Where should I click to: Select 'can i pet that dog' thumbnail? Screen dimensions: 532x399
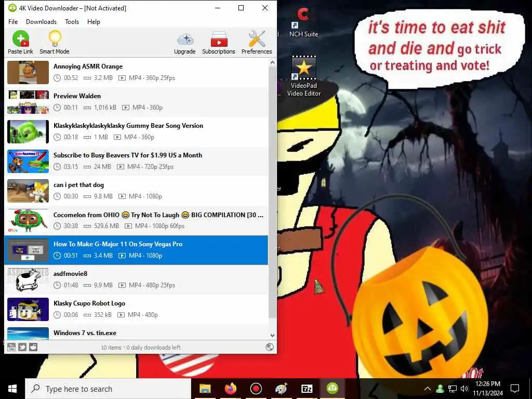[x=28, y=191]
